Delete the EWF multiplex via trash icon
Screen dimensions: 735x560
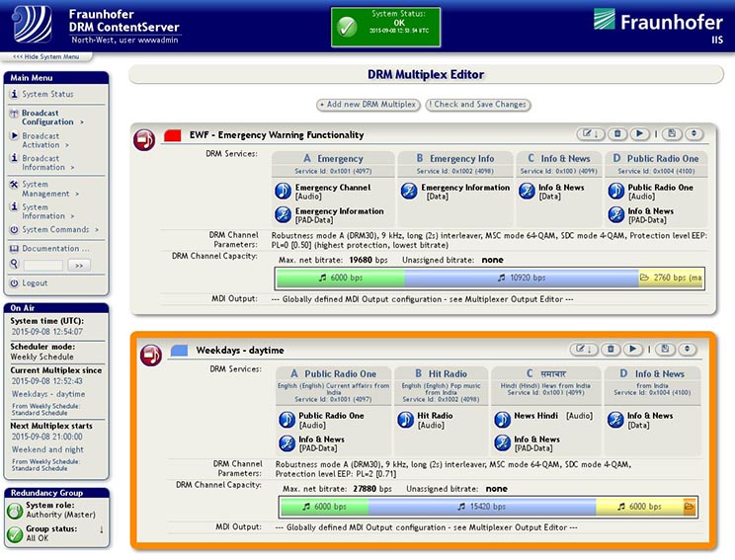pos(617,134)
